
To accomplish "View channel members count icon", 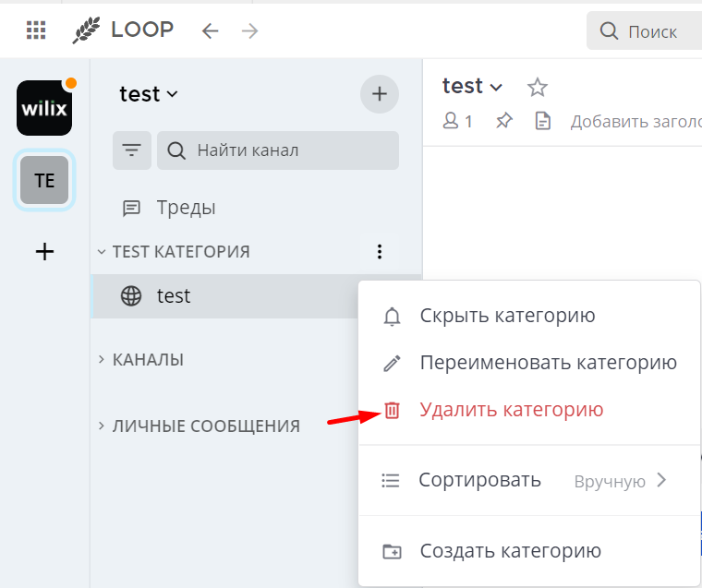I will [457, 121].
